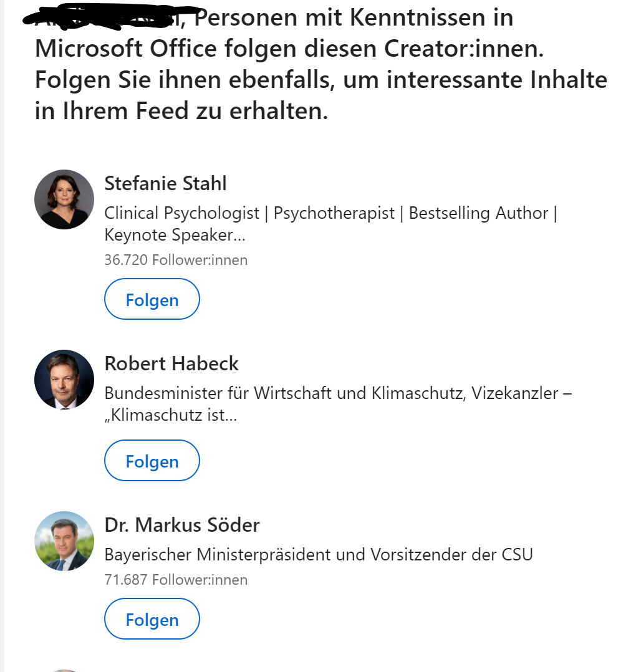Visit the Dr. Markus Söder name link
The width and height of the screenshot is (636, 672).
tap(182, 525)
